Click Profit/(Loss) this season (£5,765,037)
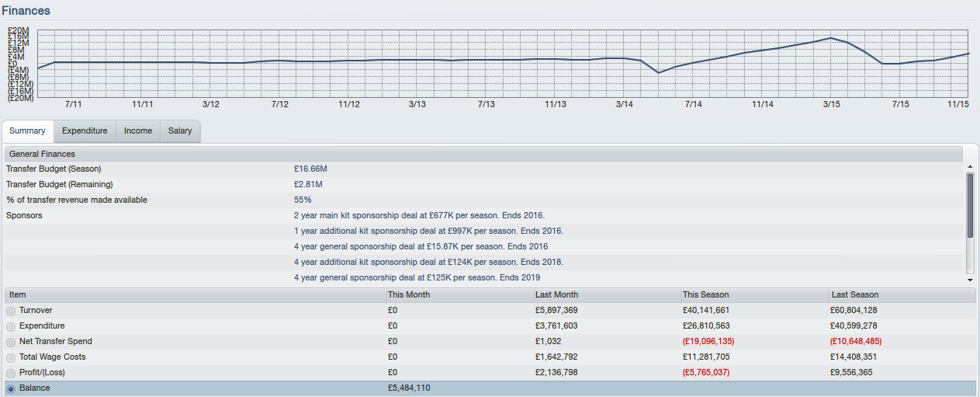 click(706, 372)
